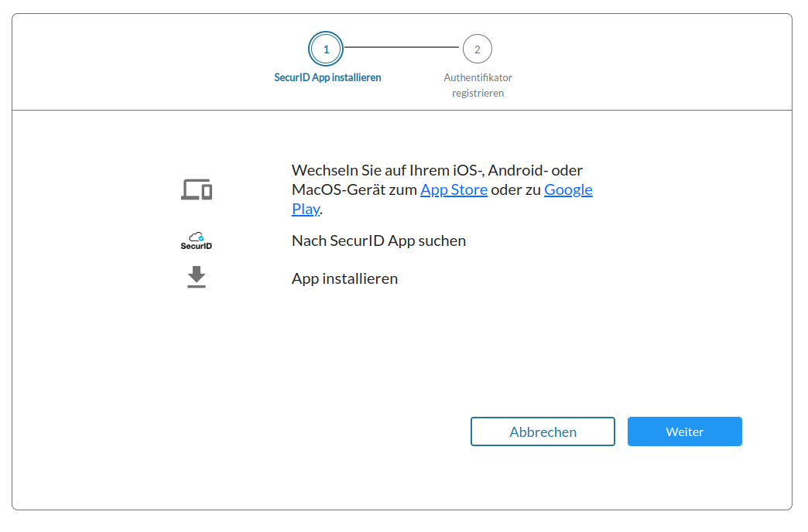This screenshot has width=808, height=532.
Task: Click the text Nach SecurID App suchen
Action: coord(378,240)
